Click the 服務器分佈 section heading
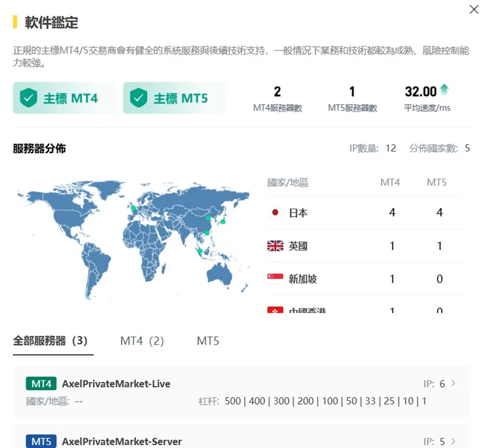 tap(39, 149)
